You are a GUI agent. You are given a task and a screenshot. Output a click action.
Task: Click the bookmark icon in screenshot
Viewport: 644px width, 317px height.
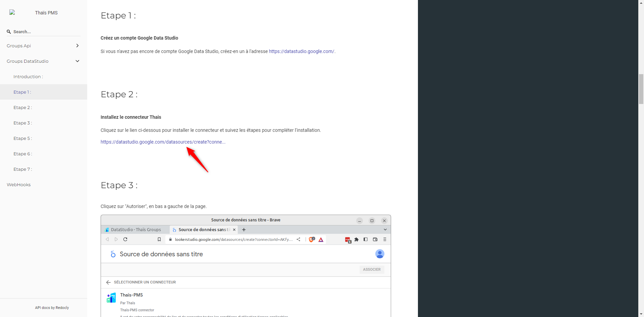159,240
